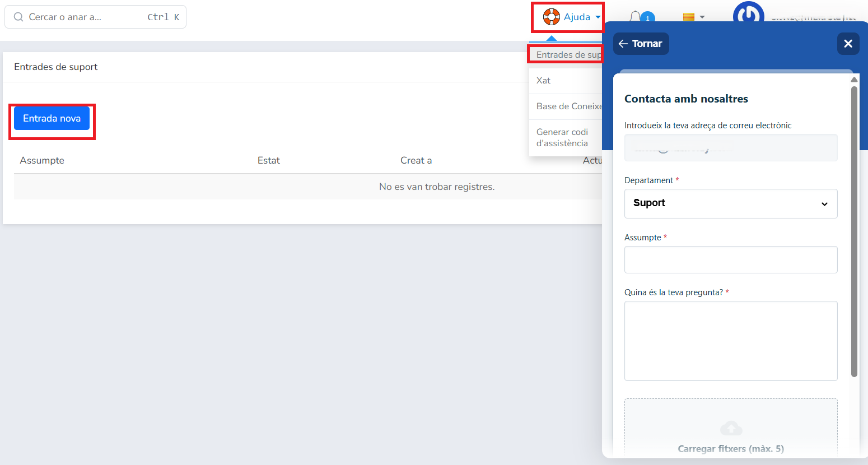The width and height of the screenshot is (868, 465).
Task: Click the back arrow in Tornar
Action: point(623,44)
